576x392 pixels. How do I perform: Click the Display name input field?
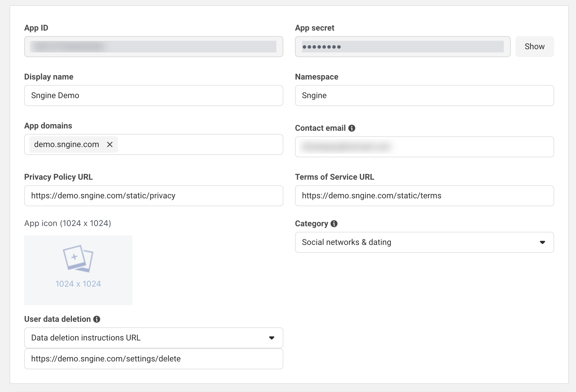click(x=153, y=96)
